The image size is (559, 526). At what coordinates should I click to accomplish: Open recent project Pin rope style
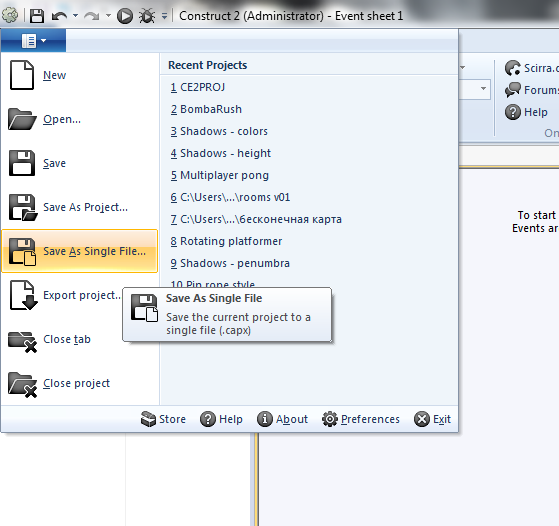coord(212,284)
